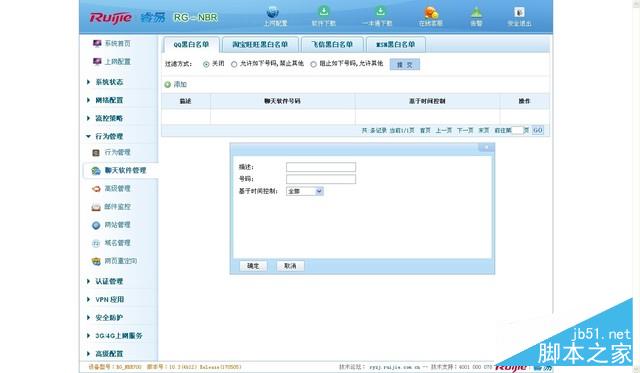Image resolution: width=640 pixels, height=373 pixels.
Task: Switch to QQ黑白名单 tab
Action: [x=191, y=44]
